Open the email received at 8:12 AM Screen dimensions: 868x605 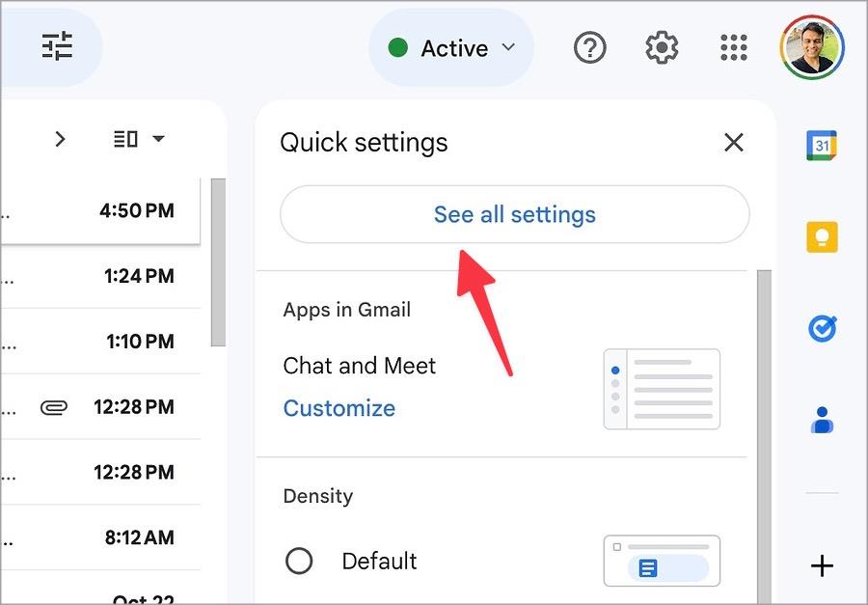100,537
